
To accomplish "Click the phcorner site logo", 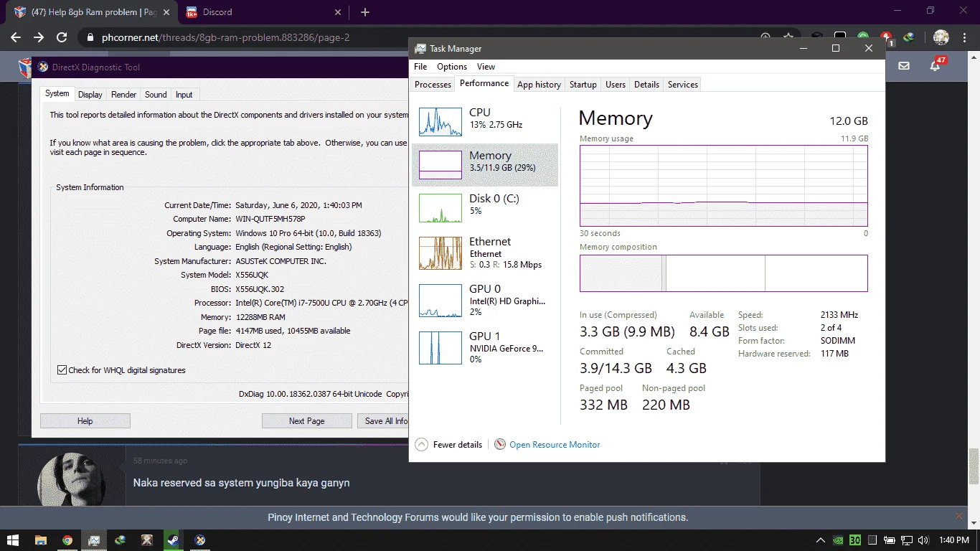I will pos(24,67).
